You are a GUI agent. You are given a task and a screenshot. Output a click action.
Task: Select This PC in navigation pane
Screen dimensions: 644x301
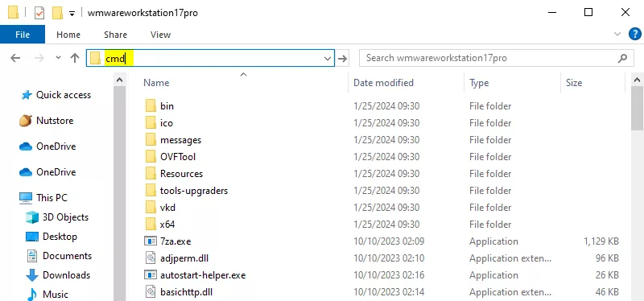(x=52, y=197)
